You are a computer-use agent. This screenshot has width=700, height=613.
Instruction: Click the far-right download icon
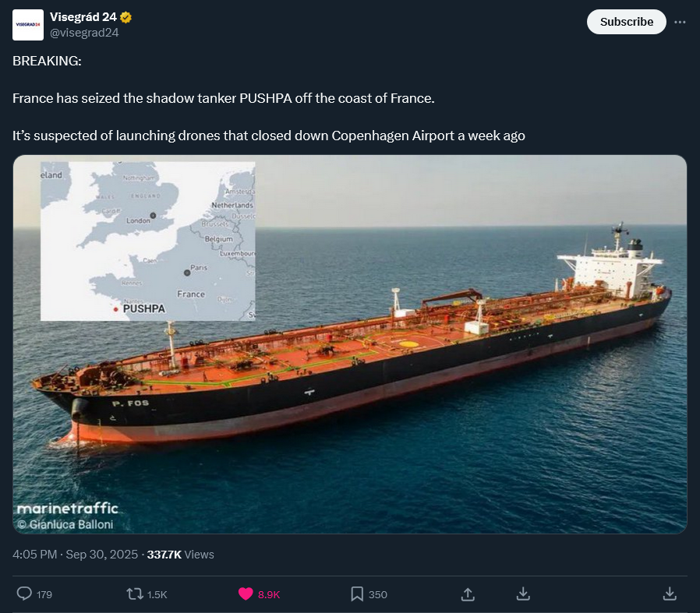[669, 594]
